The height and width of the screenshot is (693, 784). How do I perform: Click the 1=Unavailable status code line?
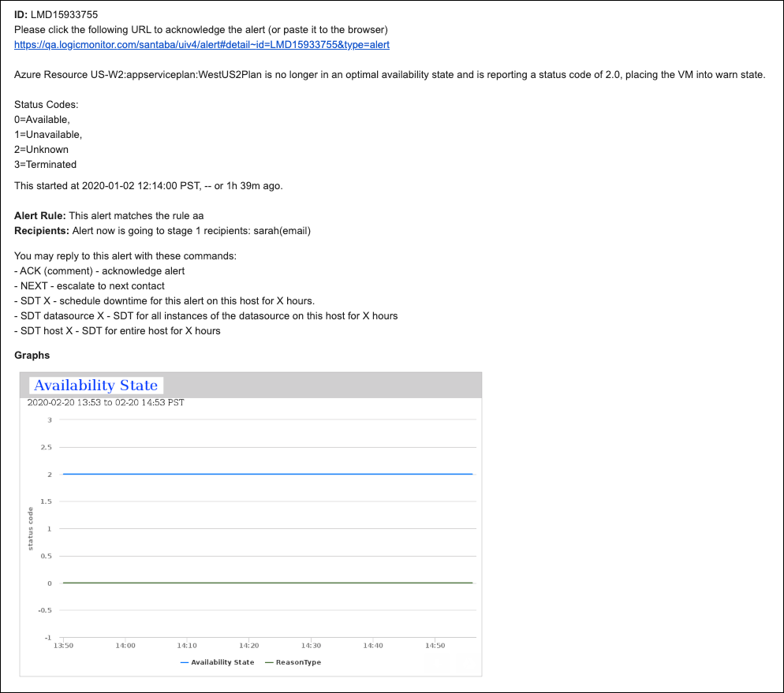pos(48,135)
